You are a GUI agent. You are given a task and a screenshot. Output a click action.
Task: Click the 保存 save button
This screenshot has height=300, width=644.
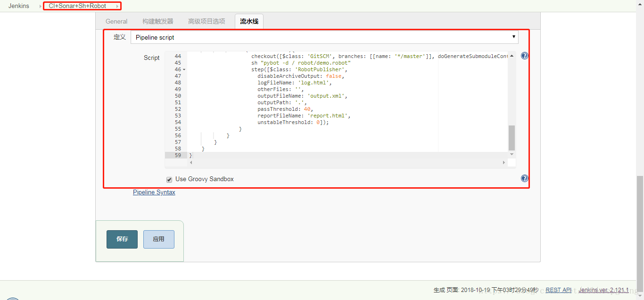click(122, 239)
